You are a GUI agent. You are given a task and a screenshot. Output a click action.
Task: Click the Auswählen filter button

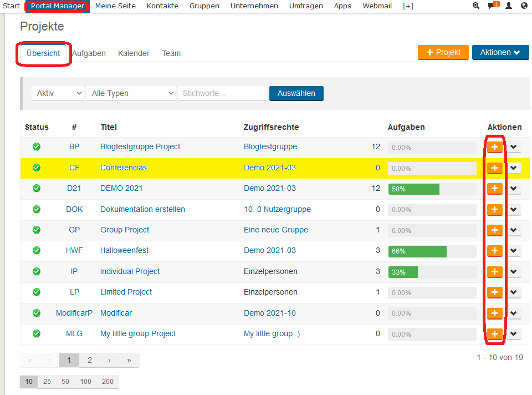296,93
